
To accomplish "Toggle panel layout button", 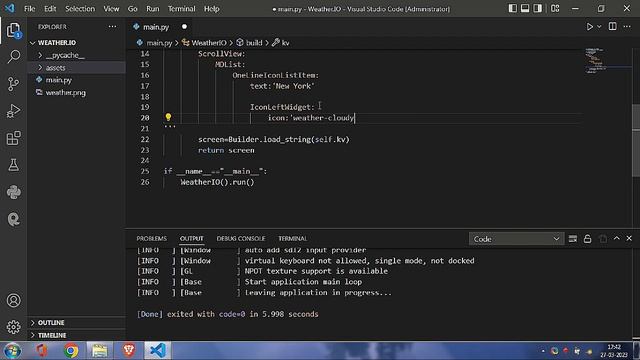I will click(x=525, y=8).
